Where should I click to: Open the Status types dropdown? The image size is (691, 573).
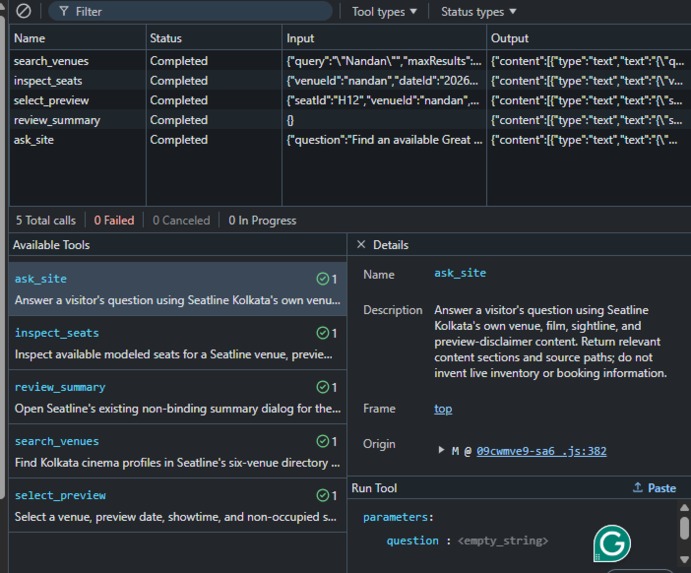click(478, 11)
